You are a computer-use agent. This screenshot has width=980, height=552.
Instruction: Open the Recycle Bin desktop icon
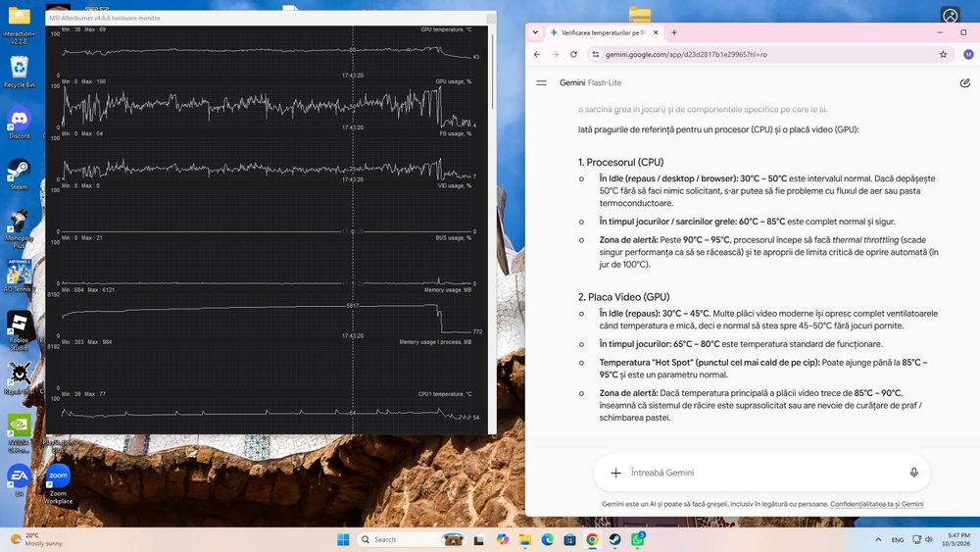click(20, 72)
